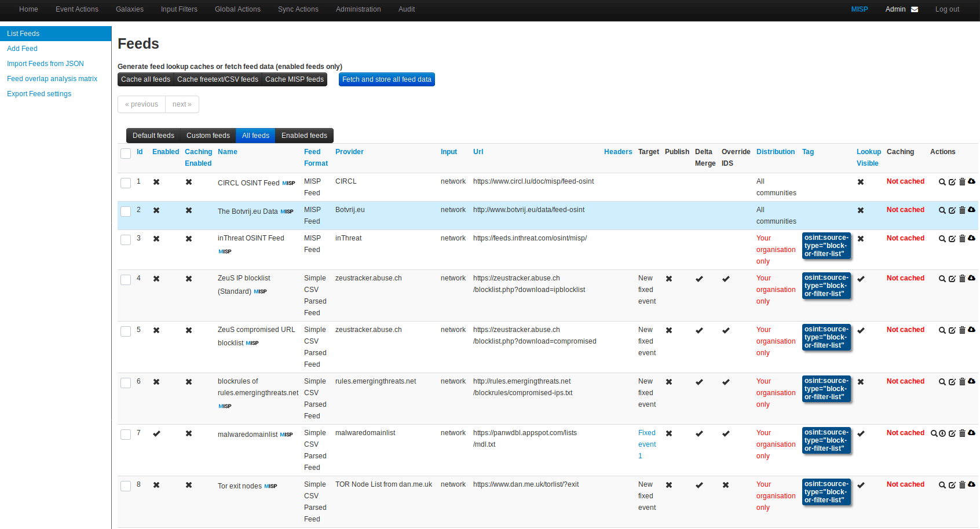Preview The Botvrij.eu Data feed
Viewport: 980px width, 529px height.
pos(942,210)
